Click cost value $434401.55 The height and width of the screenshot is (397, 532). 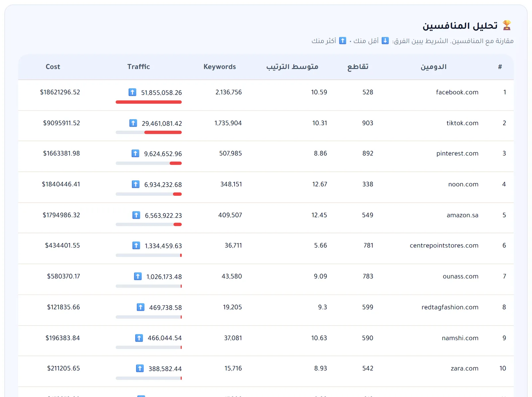(63, 246)
